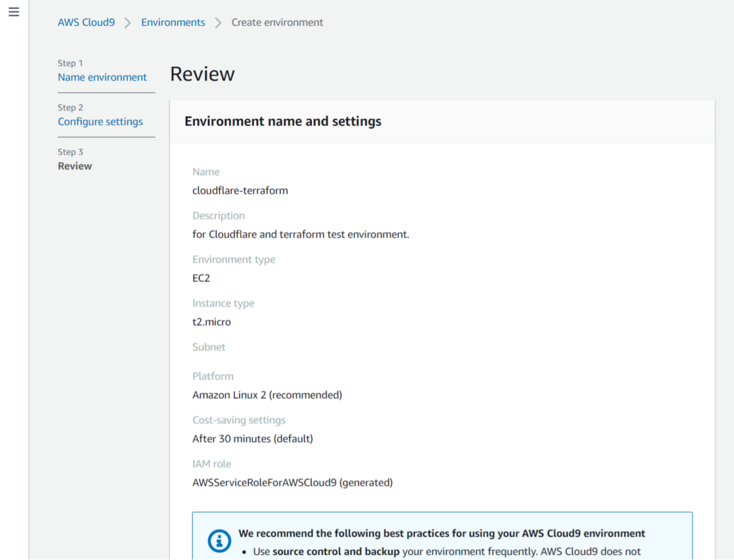
Task: Open the hamburger navigation menu
Action: tap(14, 12)
